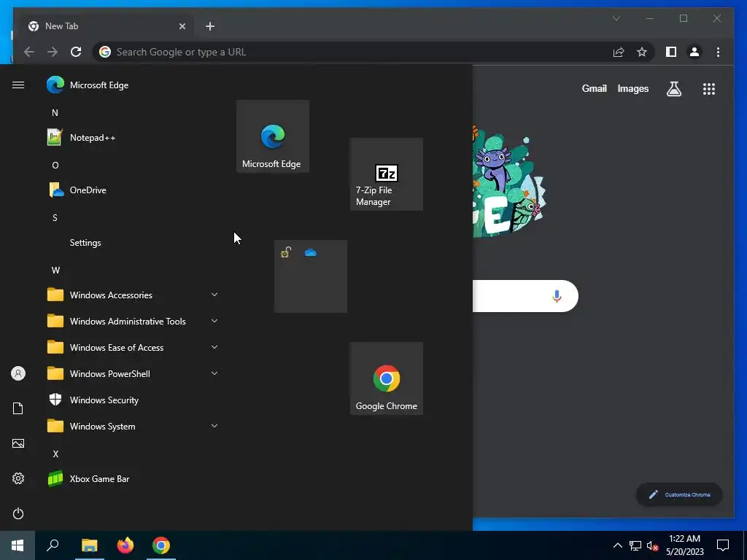Click the S letter section header
Viewport: 747px width, 560px height.
55,217
